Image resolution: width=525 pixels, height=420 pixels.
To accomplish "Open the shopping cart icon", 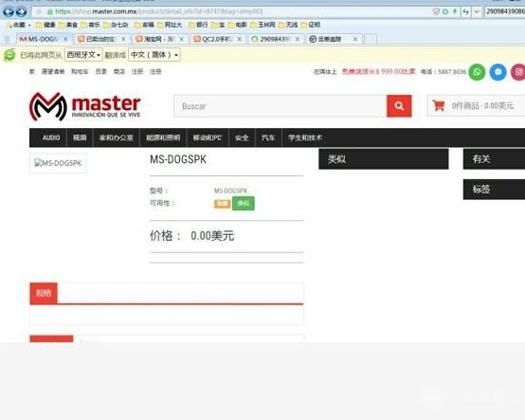I will coord(438,105).
